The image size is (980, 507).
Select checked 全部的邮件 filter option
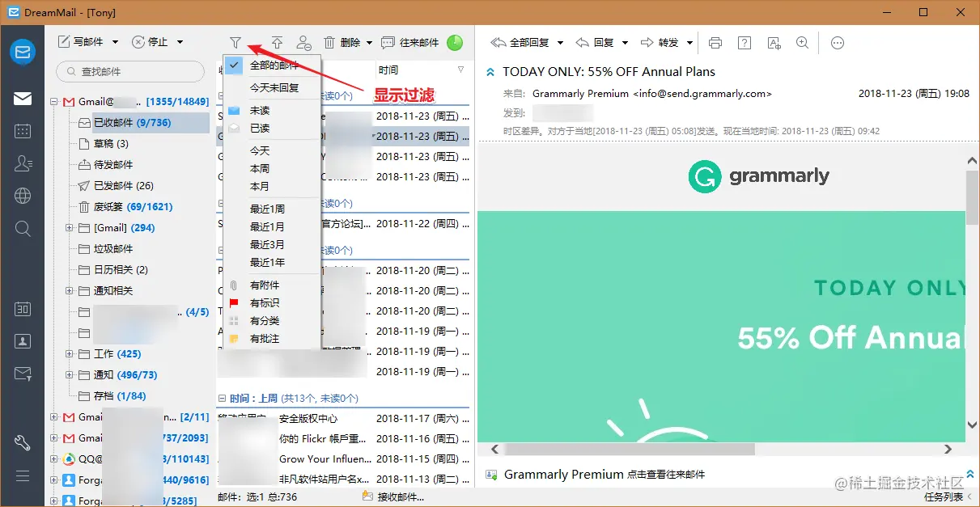tap(272, 65)
